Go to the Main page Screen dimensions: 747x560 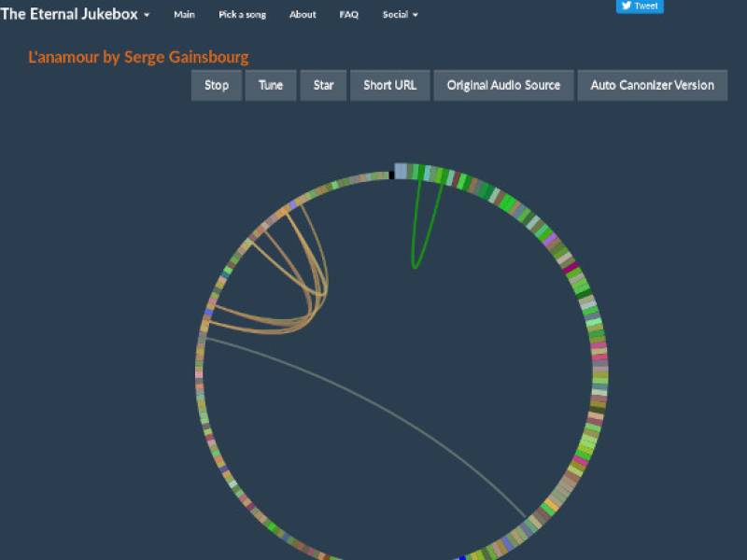pos(184,15)
